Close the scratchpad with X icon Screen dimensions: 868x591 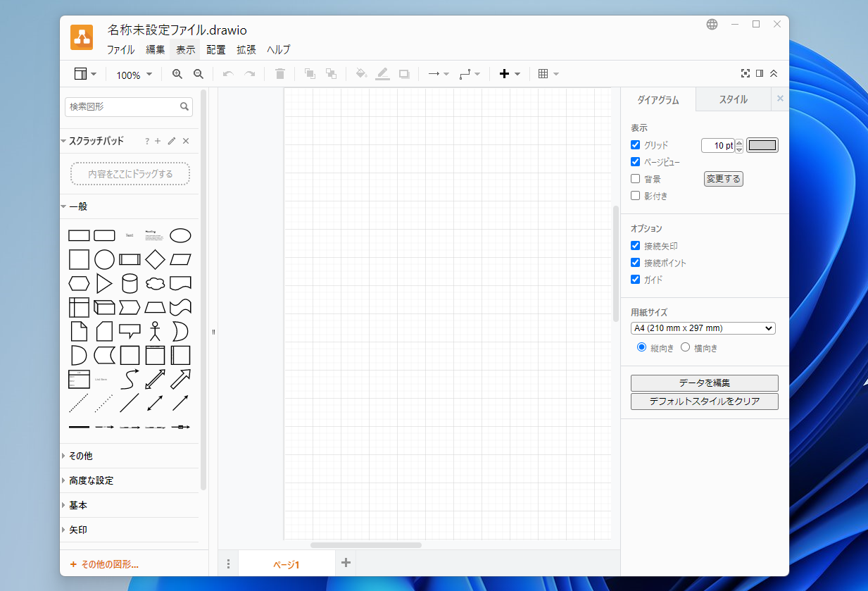click(186, 141)
